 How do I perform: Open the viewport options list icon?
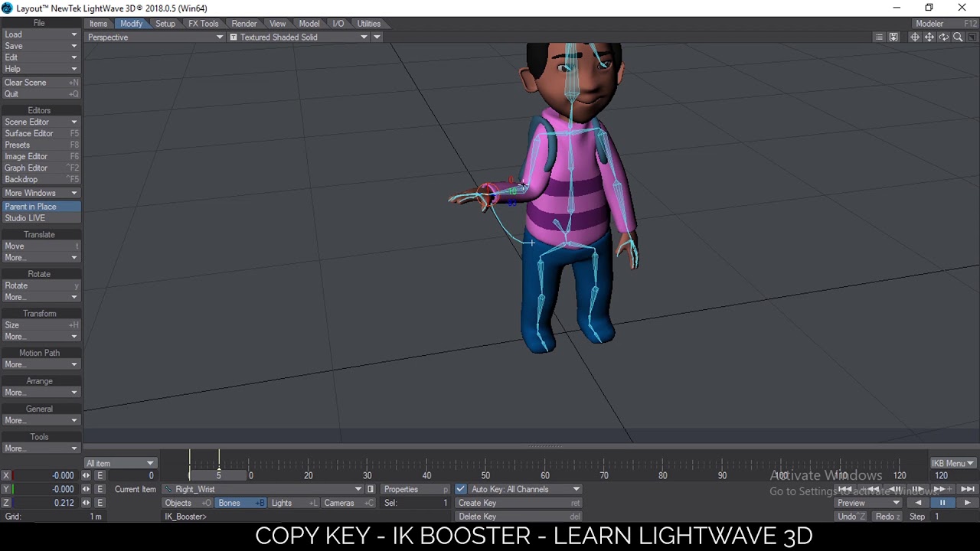coord(879,37)
